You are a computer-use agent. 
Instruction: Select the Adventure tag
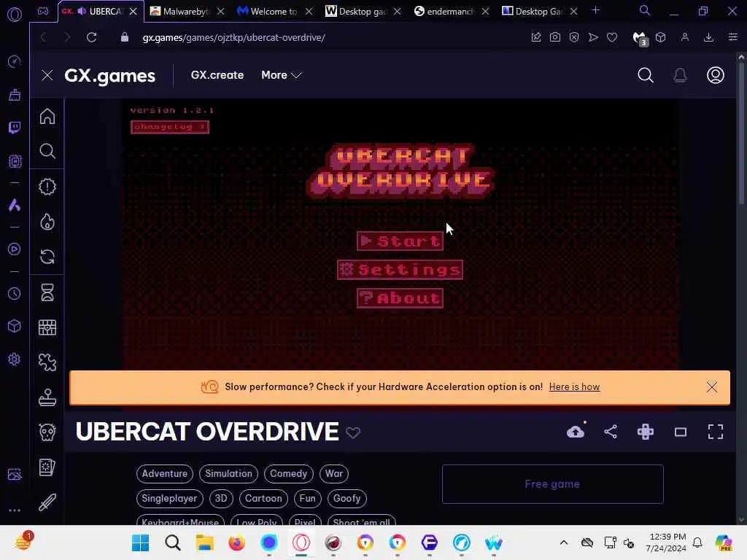coord(164,473)
